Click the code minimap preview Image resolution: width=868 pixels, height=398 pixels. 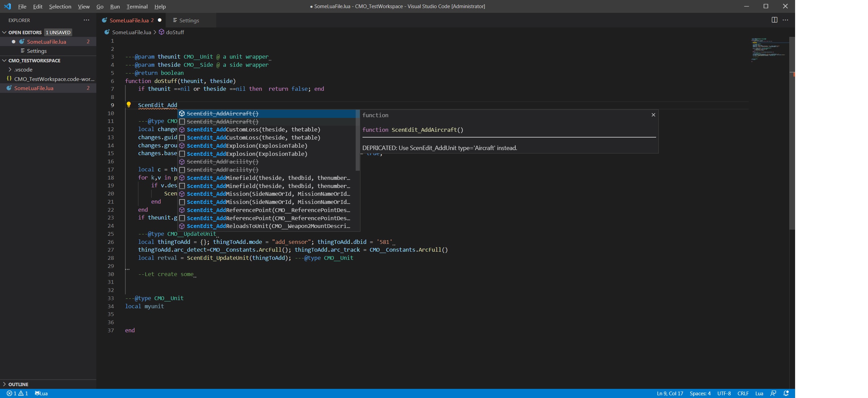[x=768, y=50]
